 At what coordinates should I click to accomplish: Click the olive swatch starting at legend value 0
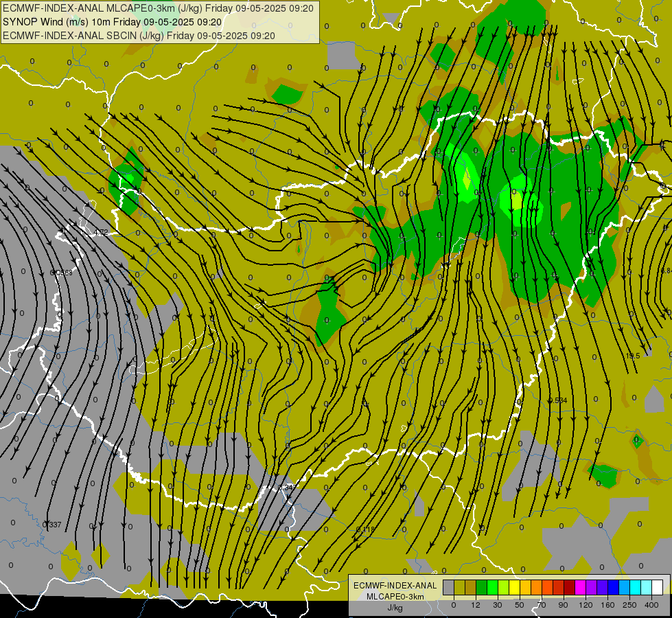(460, 588)
